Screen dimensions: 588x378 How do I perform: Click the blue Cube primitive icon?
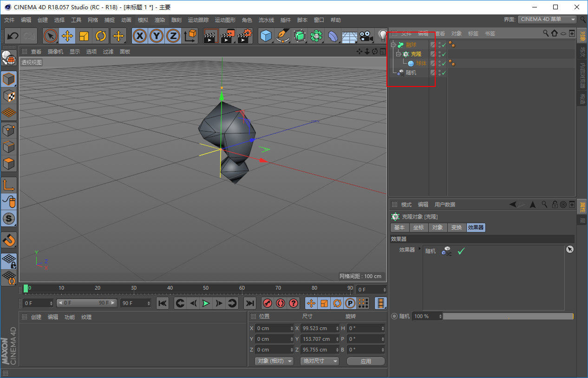266,36
